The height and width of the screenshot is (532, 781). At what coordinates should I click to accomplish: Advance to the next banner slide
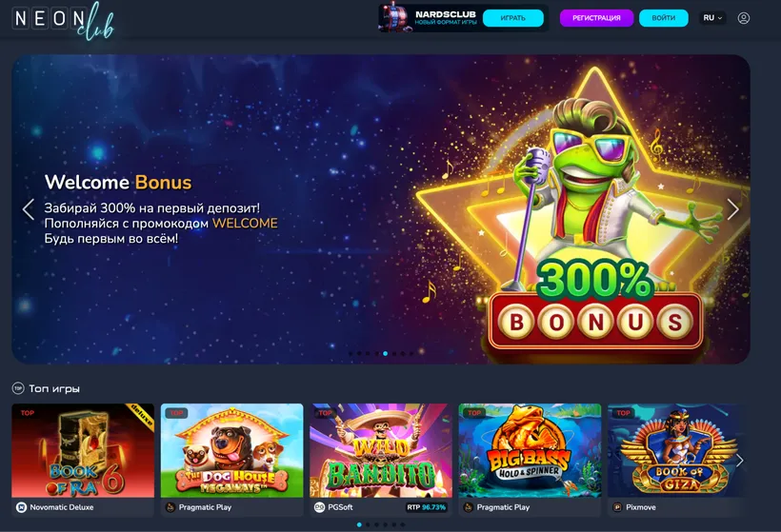[x=732, y=209]
